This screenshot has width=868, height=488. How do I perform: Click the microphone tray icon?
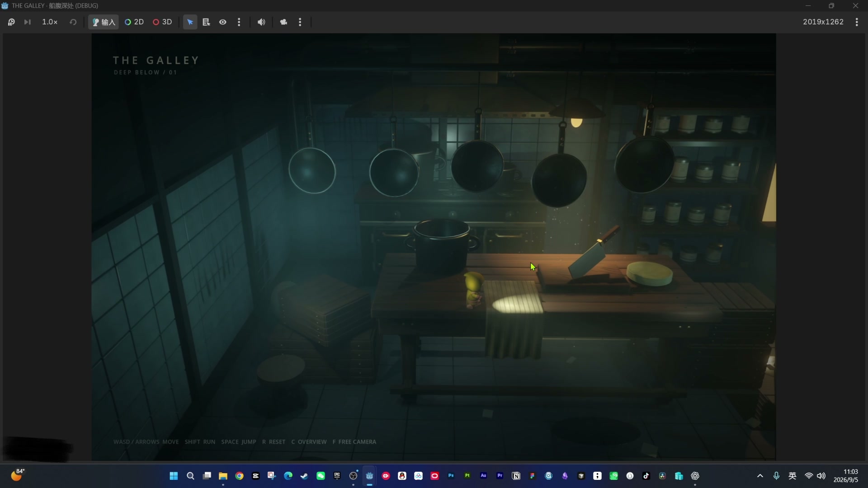tap(776, 476)
